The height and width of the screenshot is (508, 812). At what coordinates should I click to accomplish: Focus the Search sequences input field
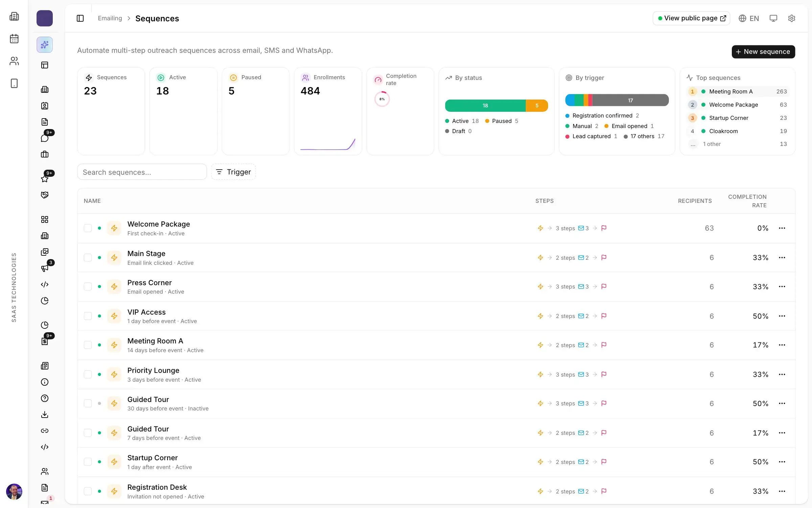point(142,172)
